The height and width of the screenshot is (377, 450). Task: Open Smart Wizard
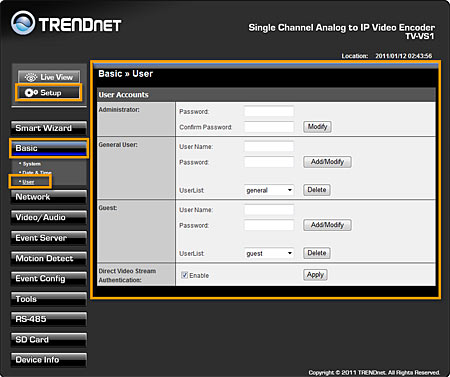49,128
